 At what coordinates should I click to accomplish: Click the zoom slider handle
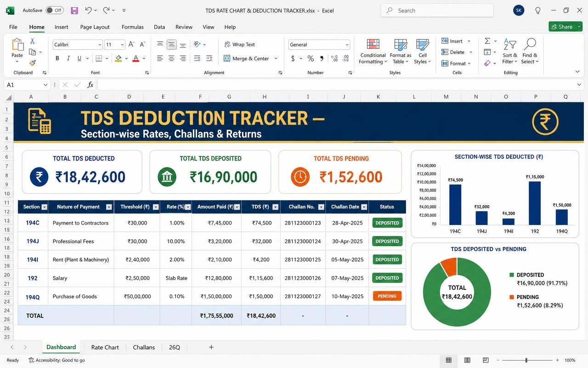tap(526, 360)
